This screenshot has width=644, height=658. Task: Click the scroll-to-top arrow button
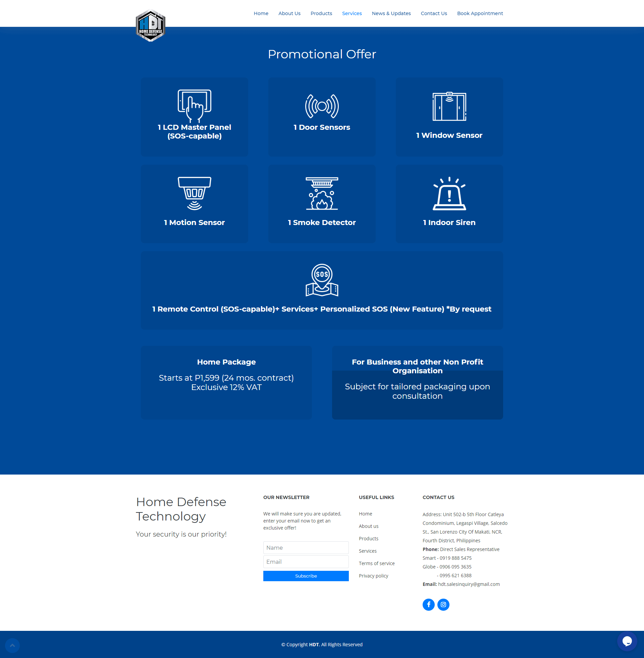pos(12,645)
